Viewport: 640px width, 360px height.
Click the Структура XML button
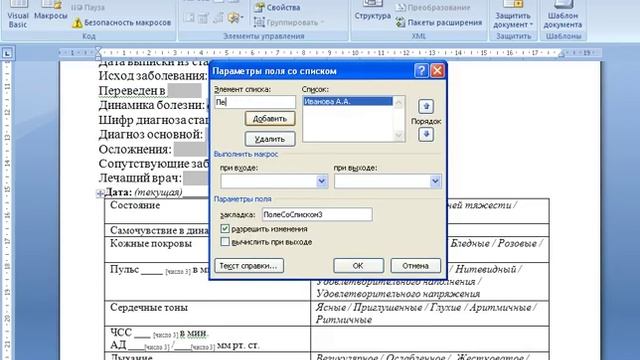coord(372,12)
